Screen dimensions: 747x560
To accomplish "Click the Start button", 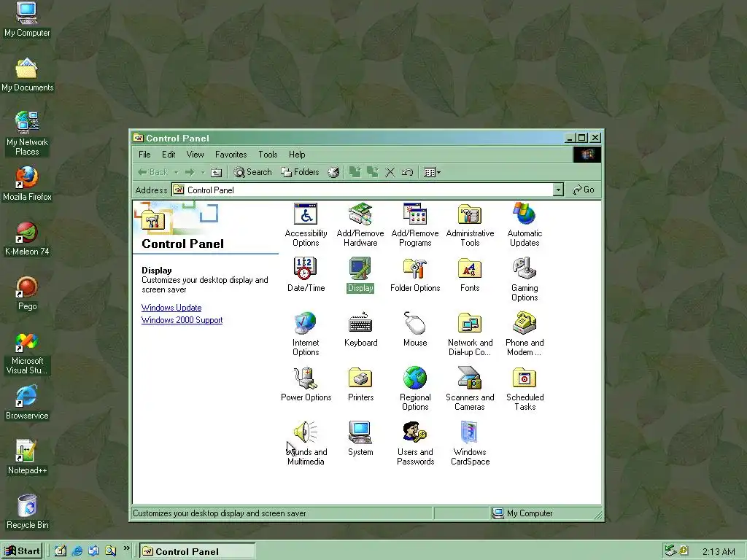I will [22, 551].
